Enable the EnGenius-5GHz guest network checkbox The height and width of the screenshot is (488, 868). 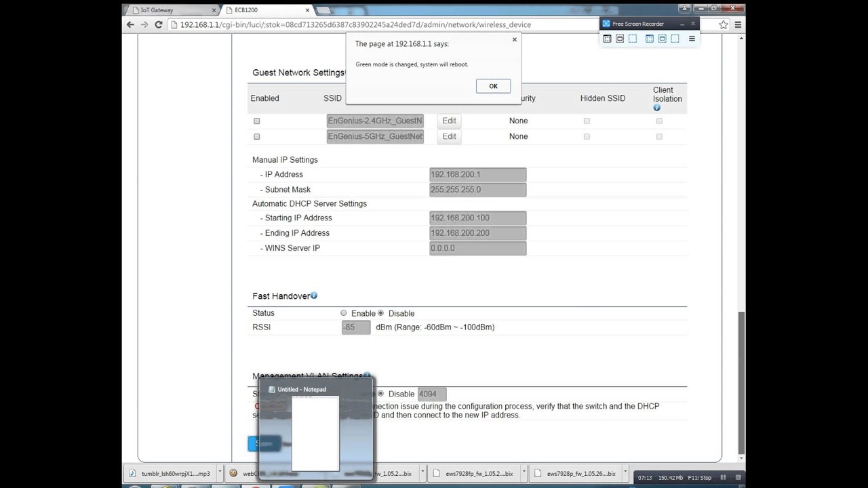pos(256,136)
